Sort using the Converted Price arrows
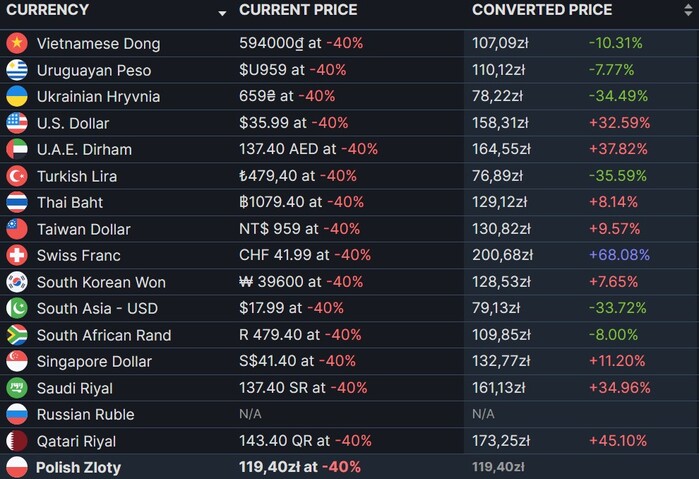Image resolution: width=699 pixels, height=479 pixels. point(689,10)
